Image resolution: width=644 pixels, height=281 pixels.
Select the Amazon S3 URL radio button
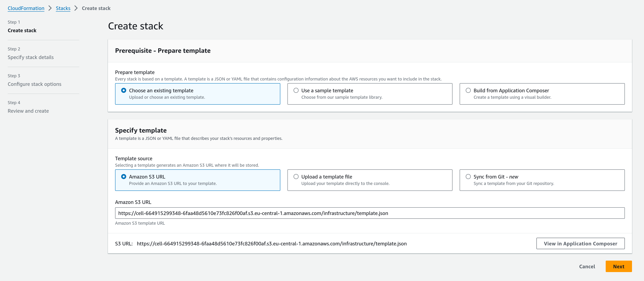124,176
